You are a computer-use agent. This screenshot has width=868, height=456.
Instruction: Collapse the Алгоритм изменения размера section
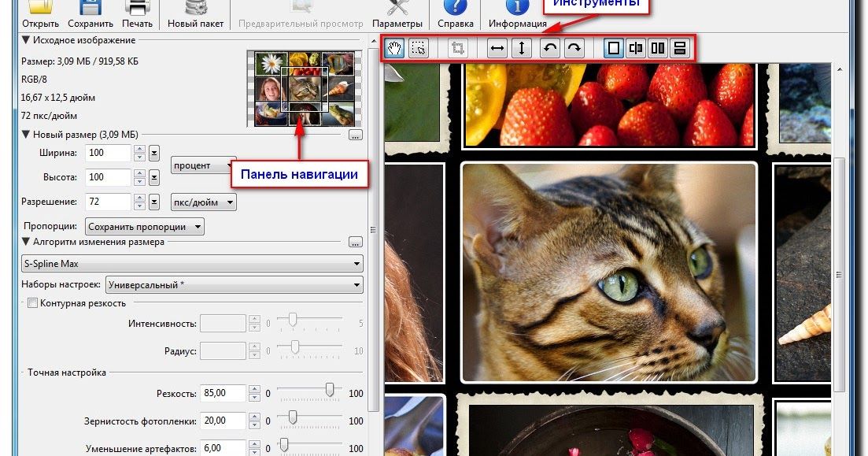(x=26, y=242)
